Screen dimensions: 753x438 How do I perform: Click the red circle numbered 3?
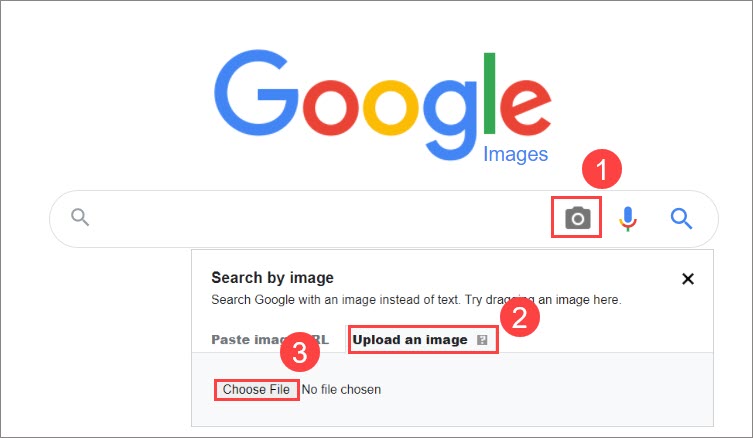[x=300, y=352]
